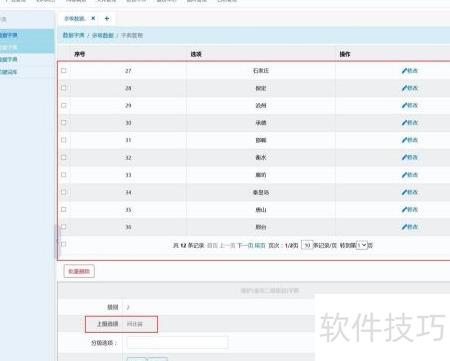Click the records-per-page input box
This screenshot has width=450, height=361.
click(307, 245)
